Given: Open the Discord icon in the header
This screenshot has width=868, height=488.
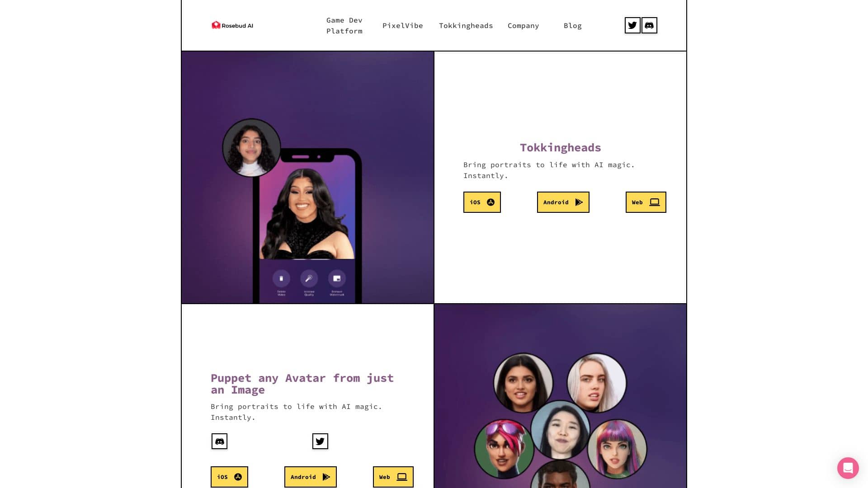Looking at the screenshot, I should 649,25.
